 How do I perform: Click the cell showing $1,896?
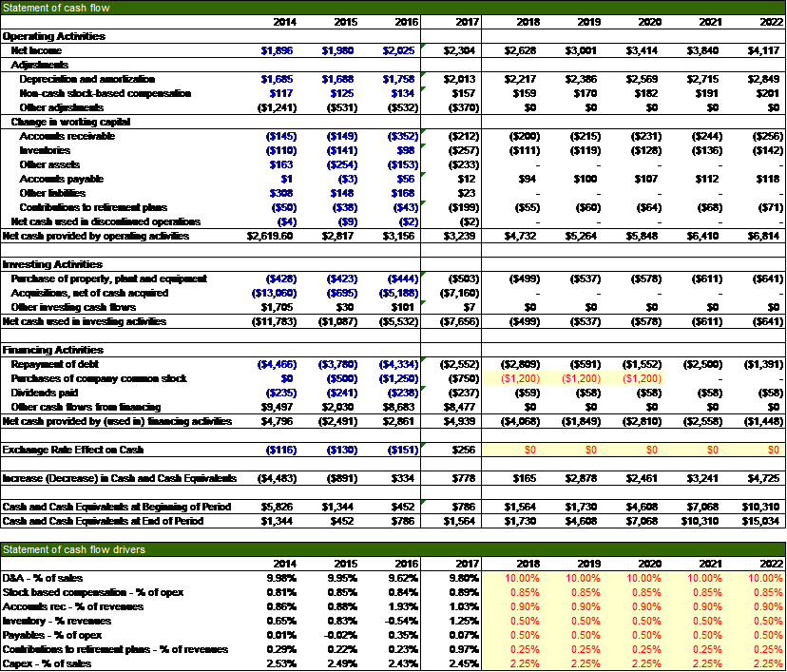(277, 50)
